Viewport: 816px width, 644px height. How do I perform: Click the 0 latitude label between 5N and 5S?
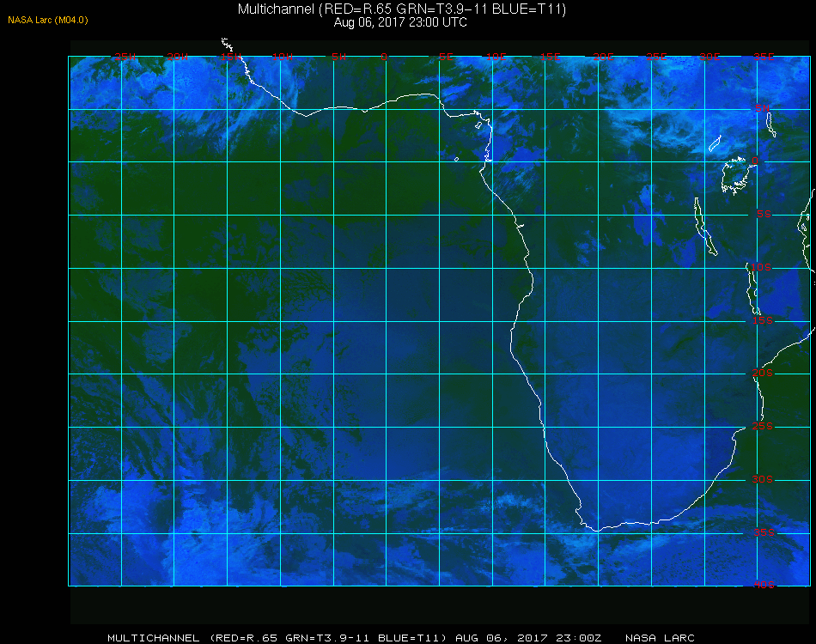[755, 161]
